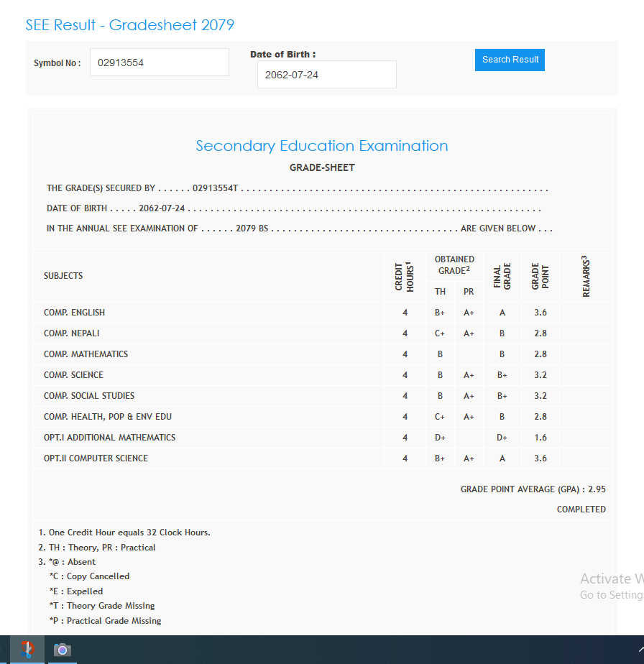Select the FINAL GRADE column header
The image size is (644, 664).
(502, 276)
